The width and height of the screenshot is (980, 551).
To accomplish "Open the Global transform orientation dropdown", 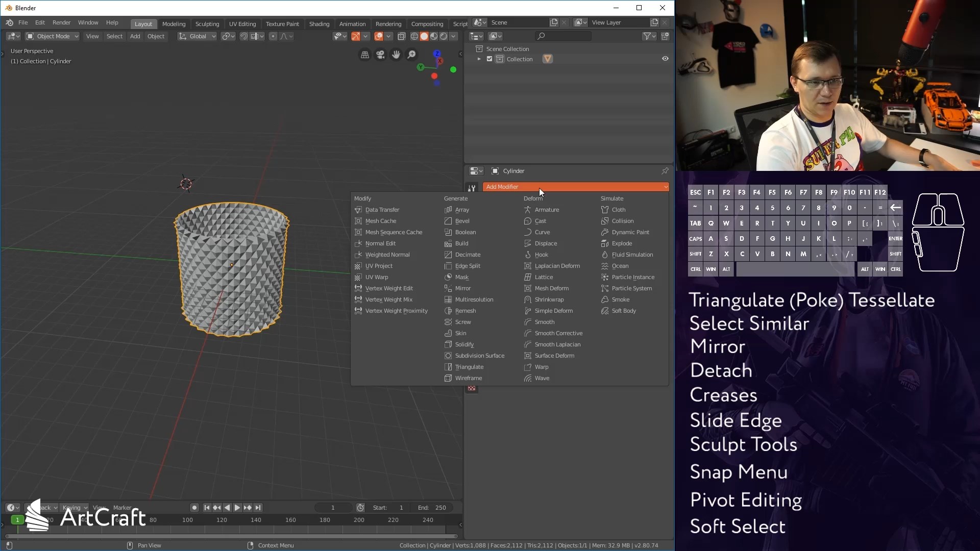I will click(197, 36).
